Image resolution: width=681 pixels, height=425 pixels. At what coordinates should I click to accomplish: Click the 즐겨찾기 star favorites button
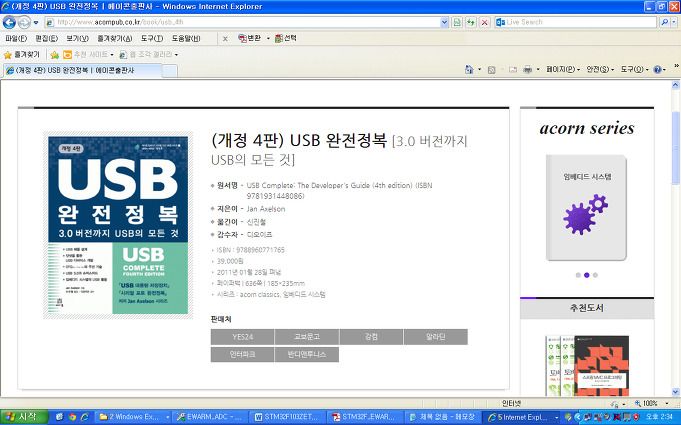click(x=22, y=55)
